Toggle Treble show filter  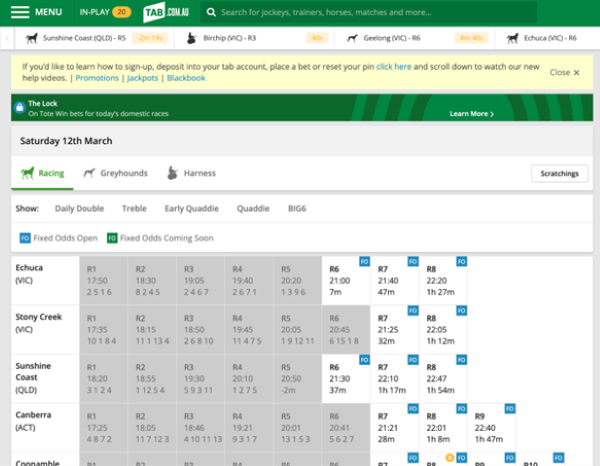134,209
